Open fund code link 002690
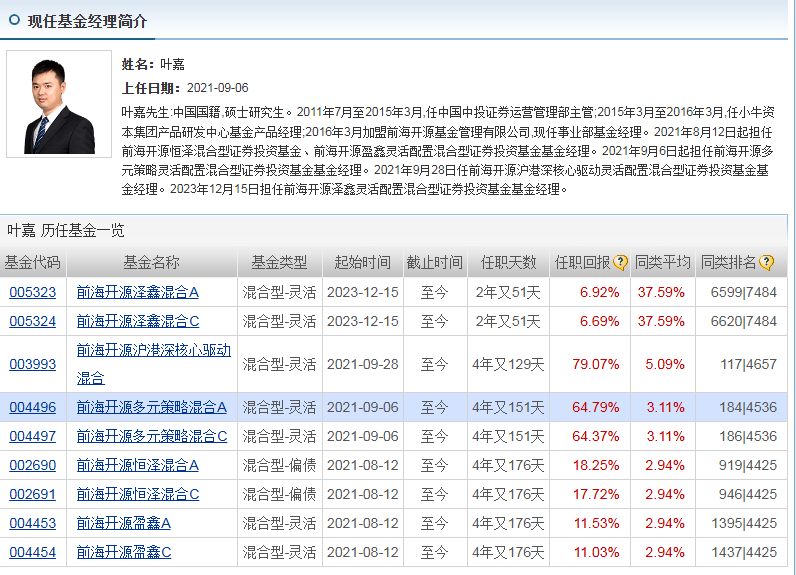 pos(32,465)
